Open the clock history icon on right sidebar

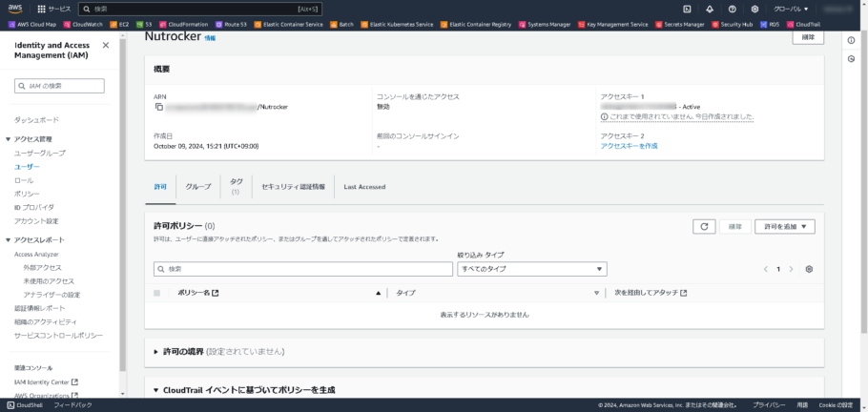click(852, 59)
